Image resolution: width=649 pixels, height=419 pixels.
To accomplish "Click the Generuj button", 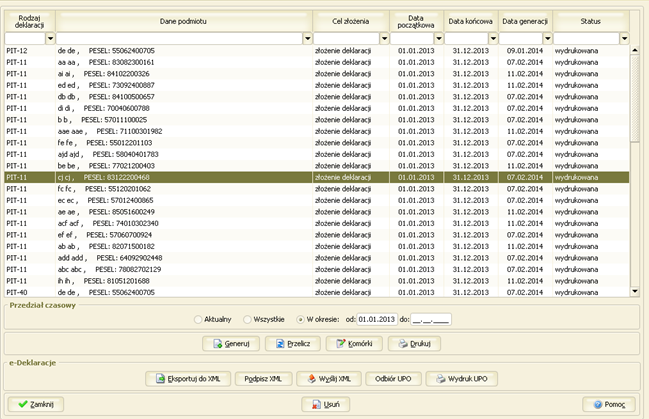I will [x=231, y=344].
